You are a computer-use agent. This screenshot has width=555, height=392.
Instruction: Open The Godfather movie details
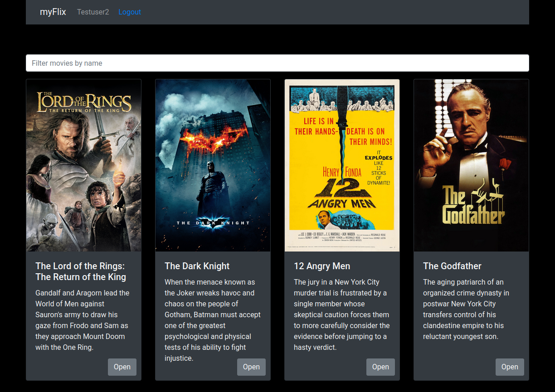coord(510,367)
